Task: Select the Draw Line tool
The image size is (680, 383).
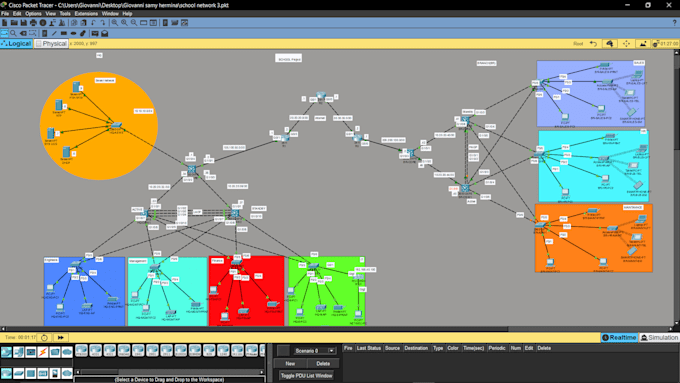Action: point(54,33)
